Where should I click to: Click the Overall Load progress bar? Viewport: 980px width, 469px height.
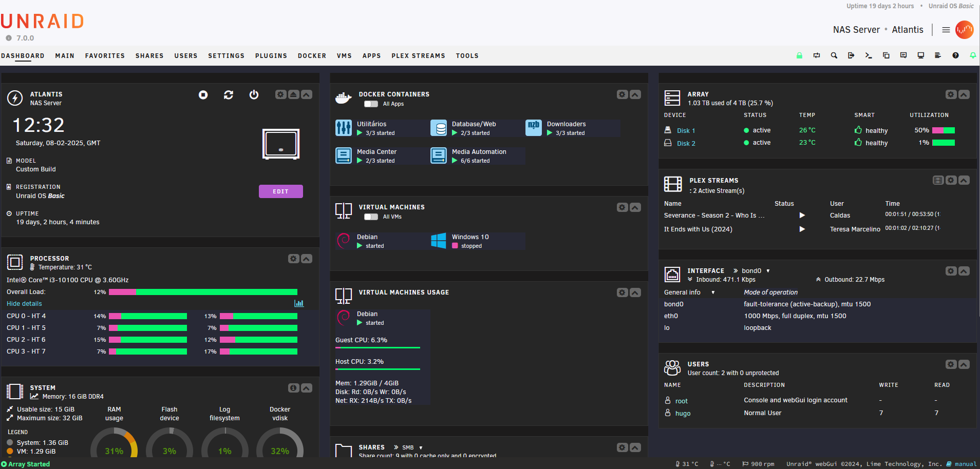tap(203, 292)
